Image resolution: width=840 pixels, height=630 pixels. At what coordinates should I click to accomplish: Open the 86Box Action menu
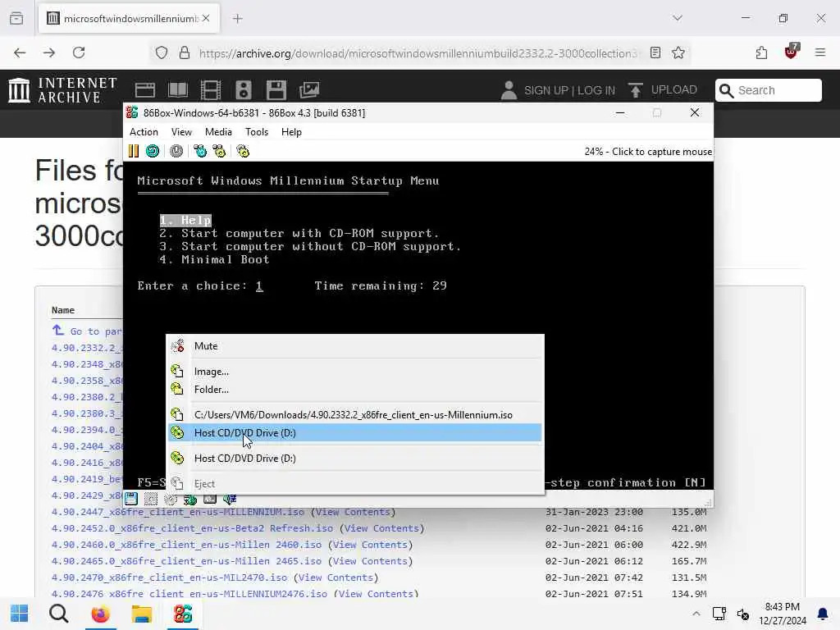(x=144, y=132)
